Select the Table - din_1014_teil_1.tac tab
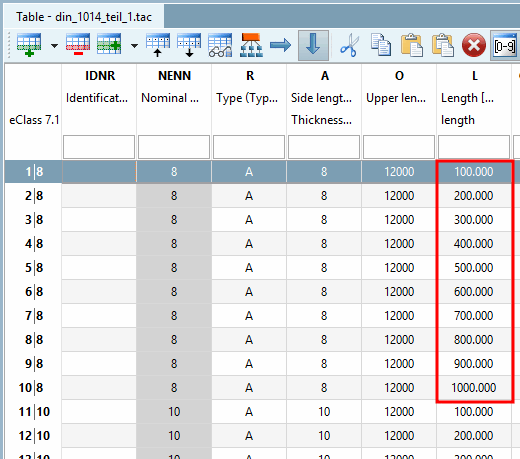The height and width of the screenshot is (459, 520). pyautogui.click(x=84, y=16)
